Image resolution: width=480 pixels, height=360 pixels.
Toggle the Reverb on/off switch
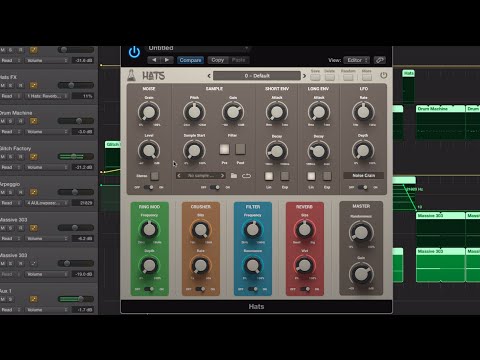point(304,289)
